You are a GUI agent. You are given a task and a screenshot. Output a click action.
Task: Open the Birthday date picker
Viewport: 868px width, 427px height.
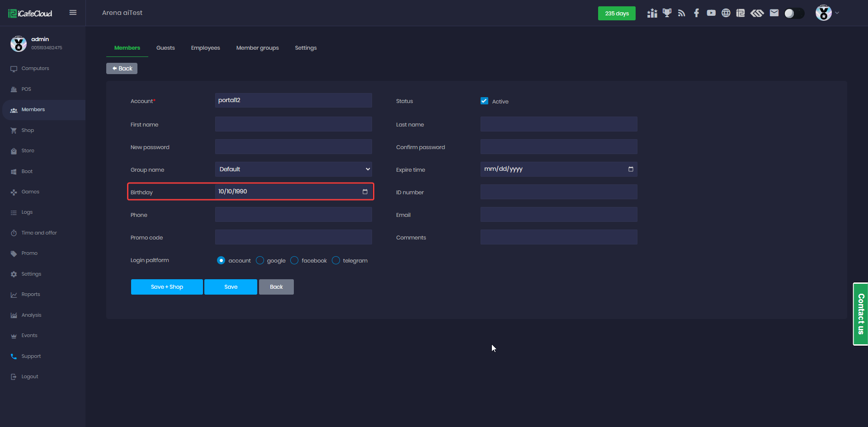point(365,192)
